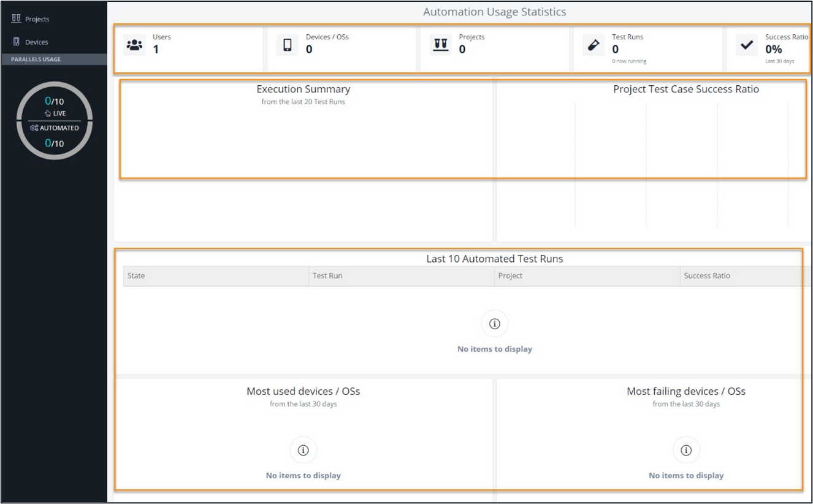Click the parallels usage circular gauge
The image size is (813, 504).
55,121
